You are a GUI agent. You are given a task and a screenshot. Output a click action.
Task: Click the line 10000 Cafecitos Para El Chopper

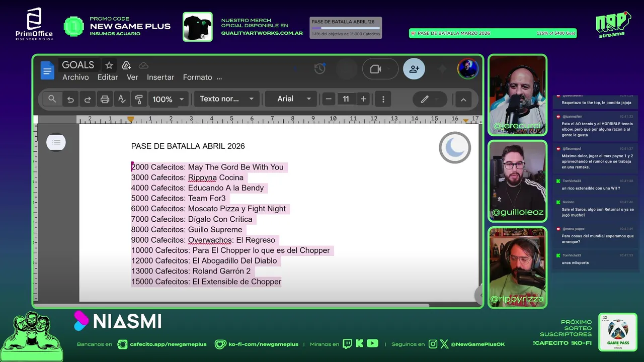click(230, 250)
